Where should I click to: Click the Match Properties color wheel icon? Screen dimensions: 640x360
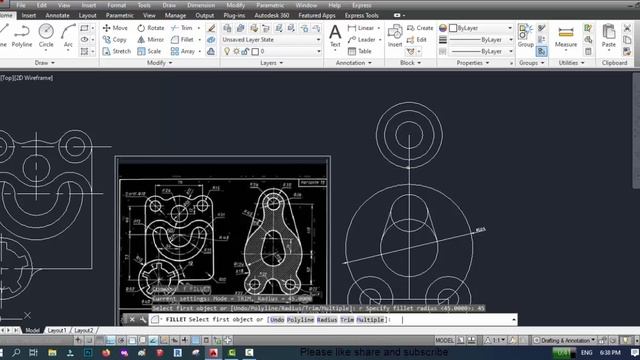(x=442, y=28)
